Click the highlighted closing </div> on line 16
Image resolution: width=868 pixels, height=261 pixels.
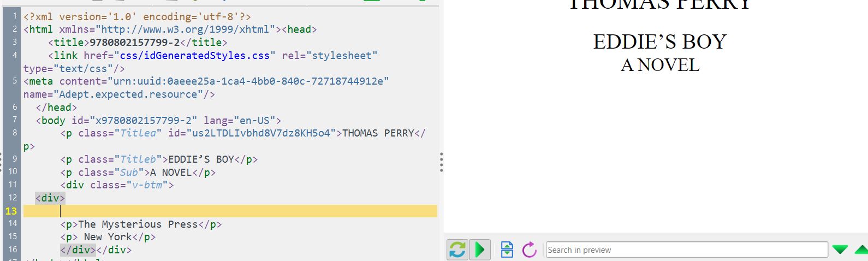point(78,250)
